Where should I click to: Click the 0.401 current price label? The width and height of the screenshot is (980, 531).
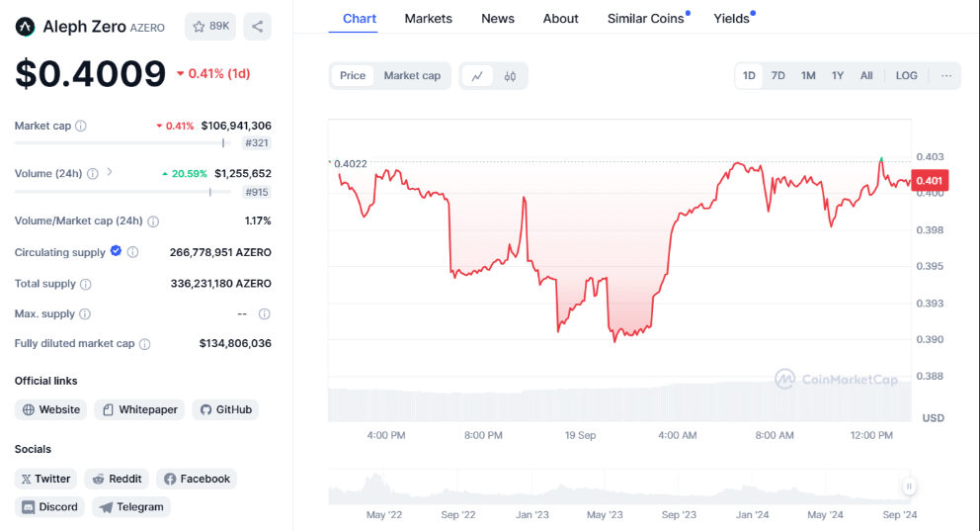point(930,181)
